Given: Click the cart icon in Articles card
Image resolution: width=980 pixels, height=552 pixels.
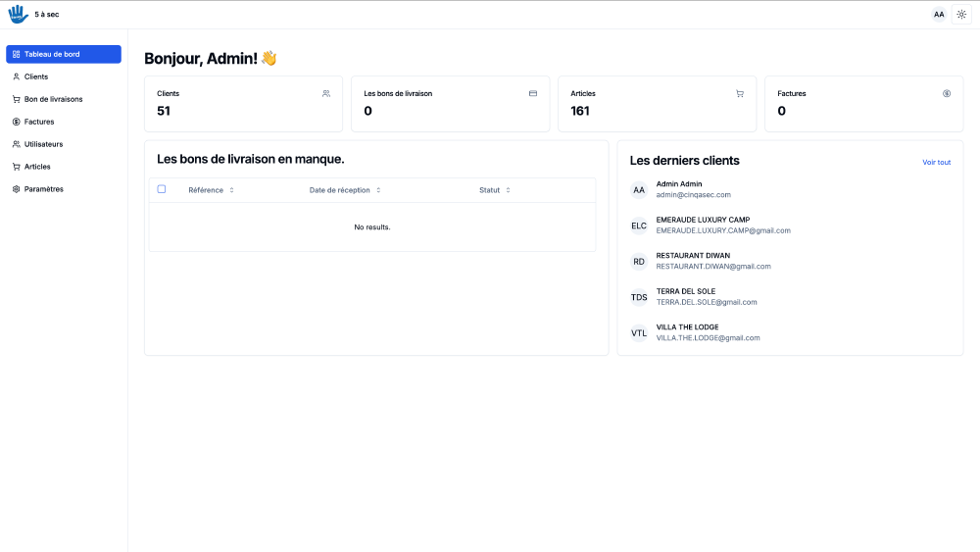Looking at the screenshot, I should (740, 94).
